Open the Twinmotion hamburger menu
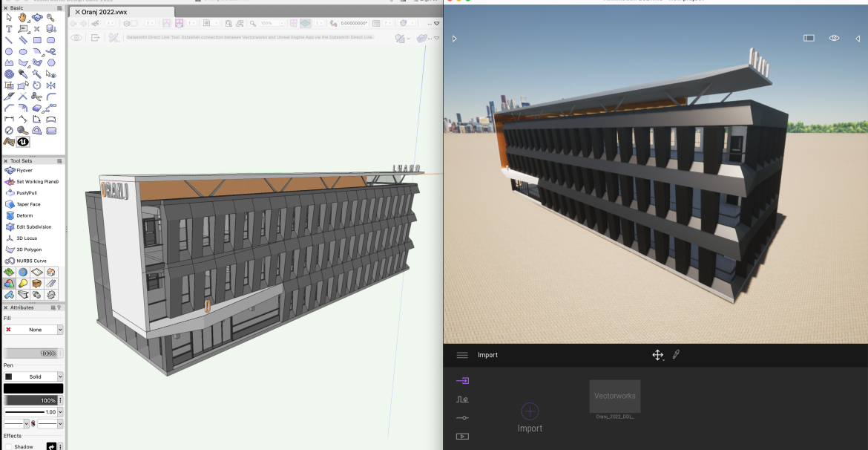Viewport: 868px width, 450px height. [462, 355]
